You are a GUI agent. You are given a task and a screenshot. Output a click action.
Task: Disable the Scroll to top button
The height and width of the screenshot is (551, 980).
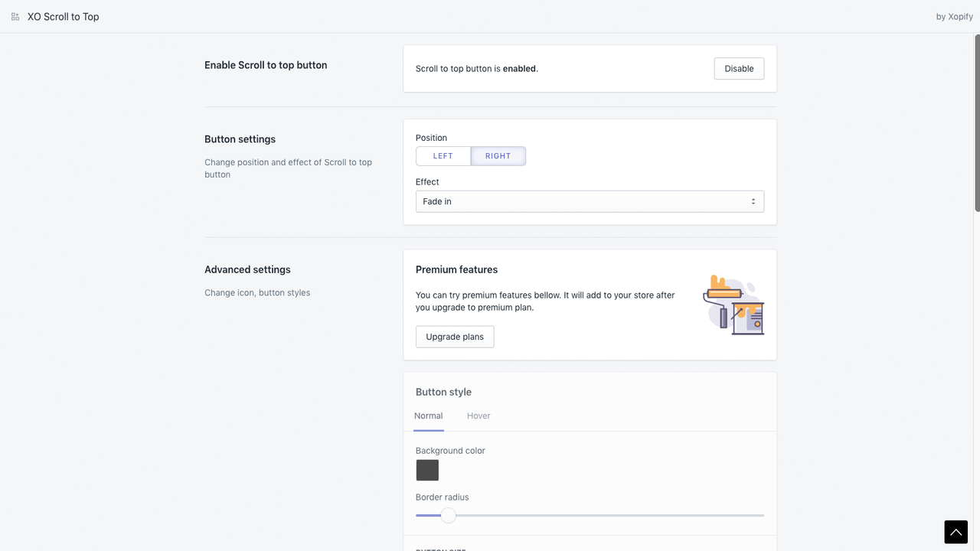tap(738, 68)
